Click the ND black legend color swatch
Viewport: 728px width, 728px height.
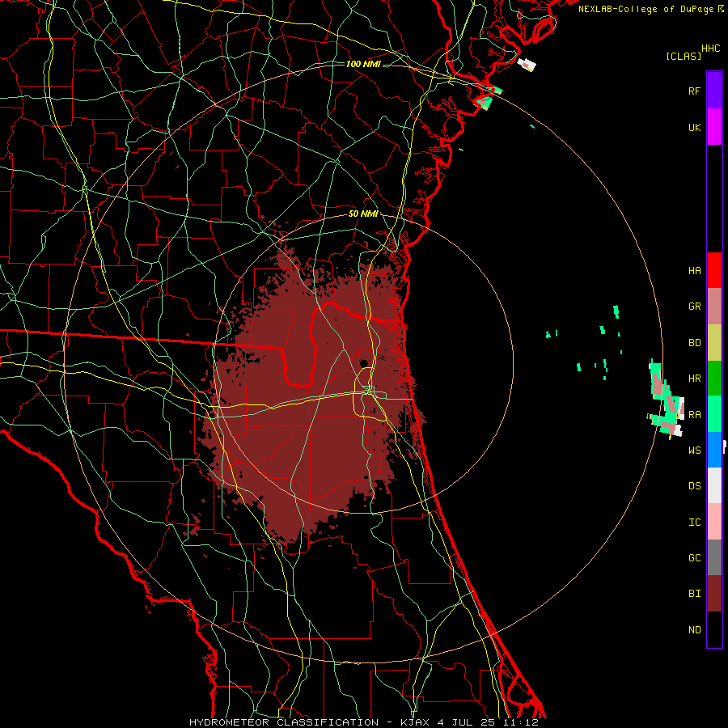pyautogui.click(x=714, y=629)
